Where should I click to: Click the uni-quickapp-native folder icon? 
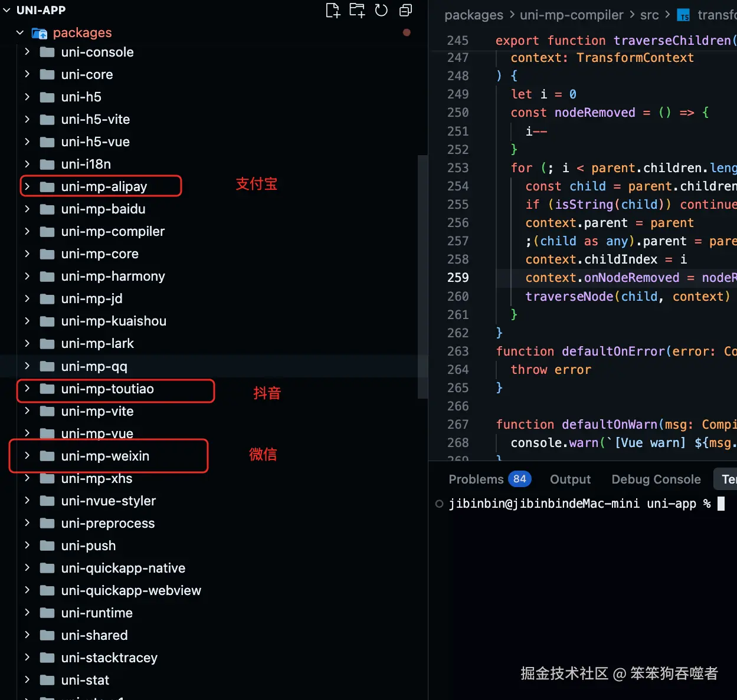tap(47, 568)
